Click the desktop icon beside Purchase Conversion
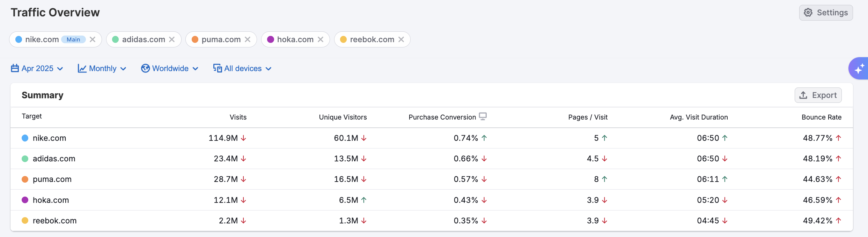The height and width of the screenshot is (237, 868). [x=483, y=116]
